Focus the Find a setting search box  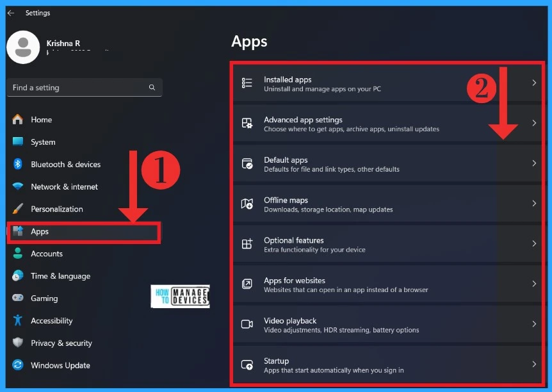coord(77,88)
